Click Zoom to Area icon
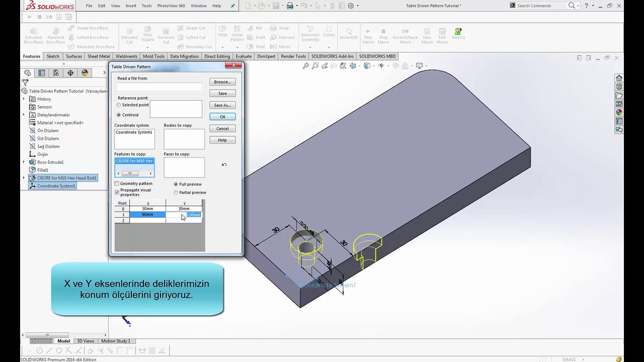Viewport: 644px width, 362px height. click(x=315, y=66)
